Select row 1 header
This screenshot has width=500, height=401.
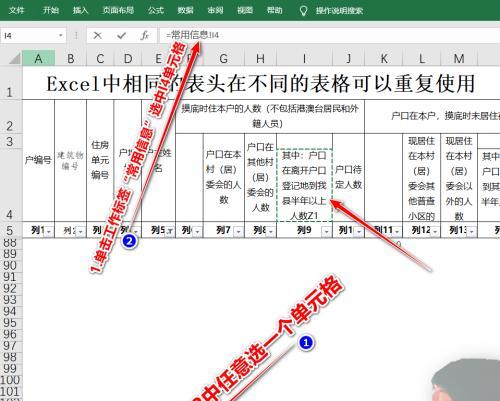(11, 83)
